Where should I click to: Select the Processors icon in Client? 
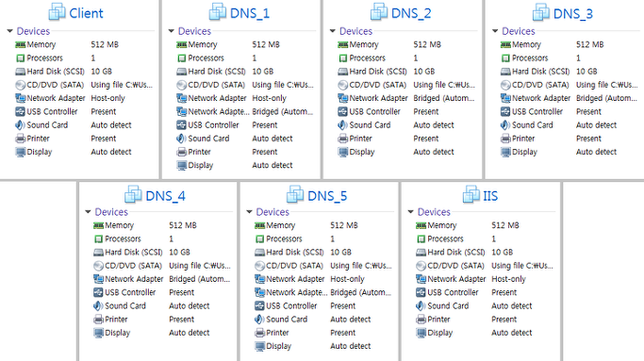20,58
